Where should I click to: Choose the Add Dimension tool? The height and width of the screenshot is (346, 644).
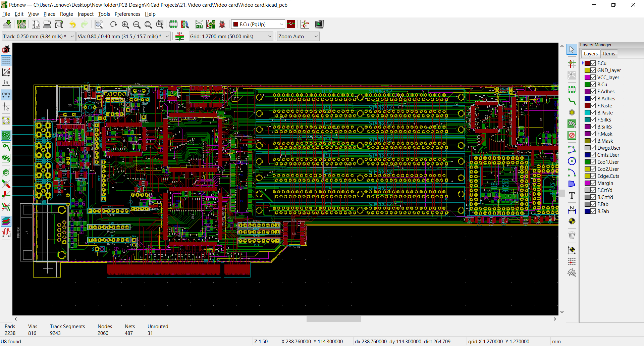coord(572,210)
